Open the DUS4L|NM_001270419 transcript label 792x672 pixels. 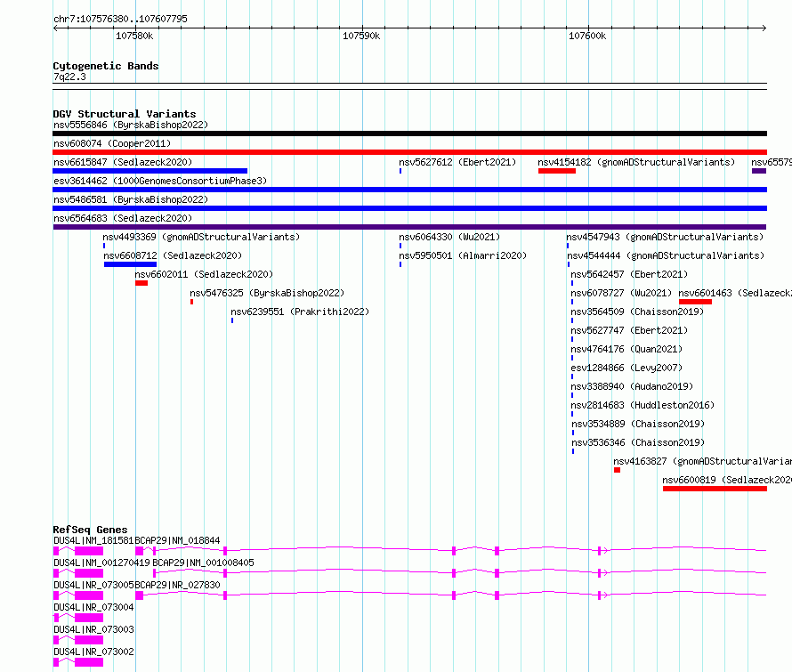click(x=101, y=563)
